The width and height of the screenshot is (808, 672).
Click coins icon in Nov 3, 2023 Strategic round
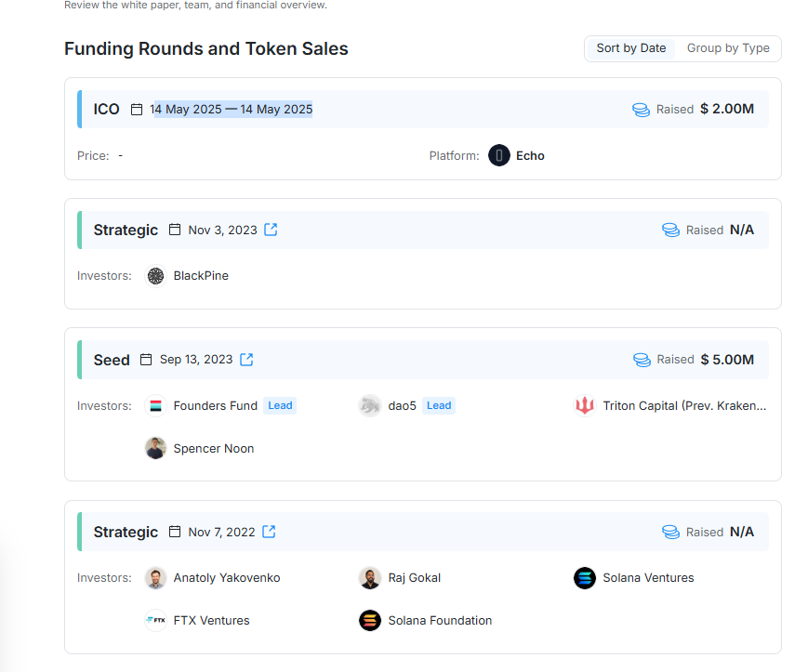pos(670,230)
